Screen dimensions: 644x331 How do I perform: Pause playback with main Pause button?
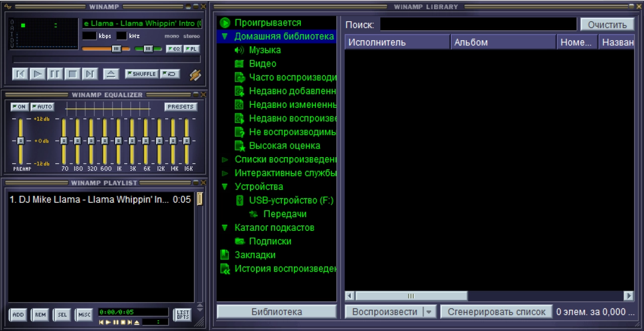[x=55, y=74]
